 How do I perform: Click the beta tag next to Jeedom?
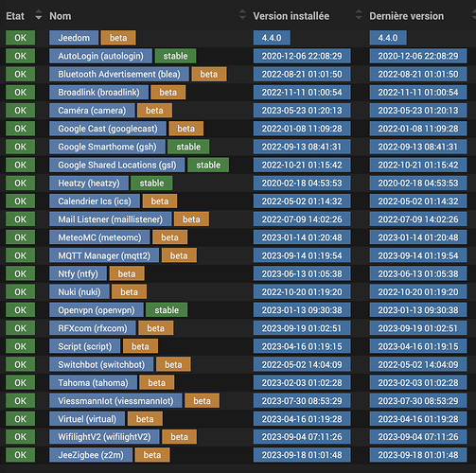click(118, 38)
